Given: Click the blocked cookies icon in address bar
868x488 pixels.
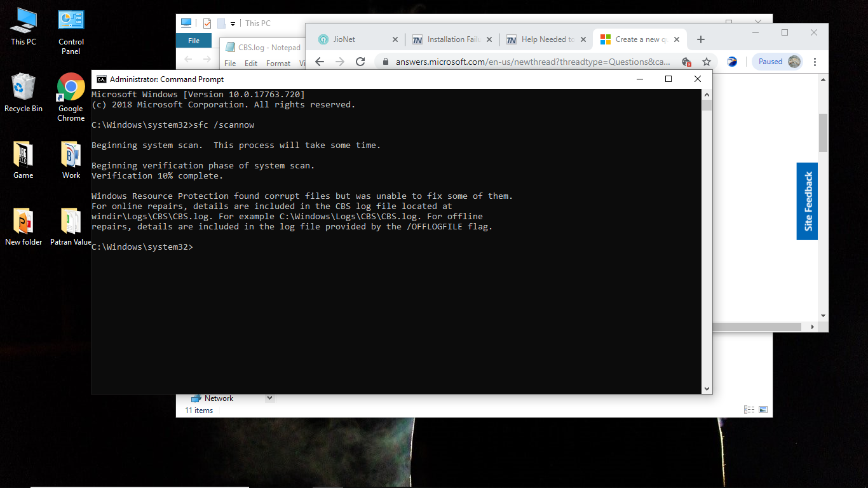Looking at the screenshot, I should (x=686, y=62).
